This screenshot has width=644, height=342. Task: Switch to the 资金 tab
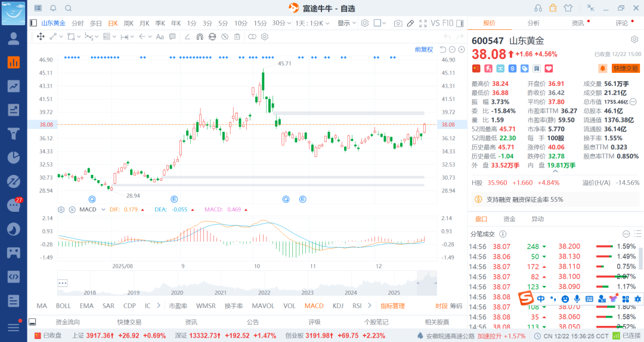point(509,219)
